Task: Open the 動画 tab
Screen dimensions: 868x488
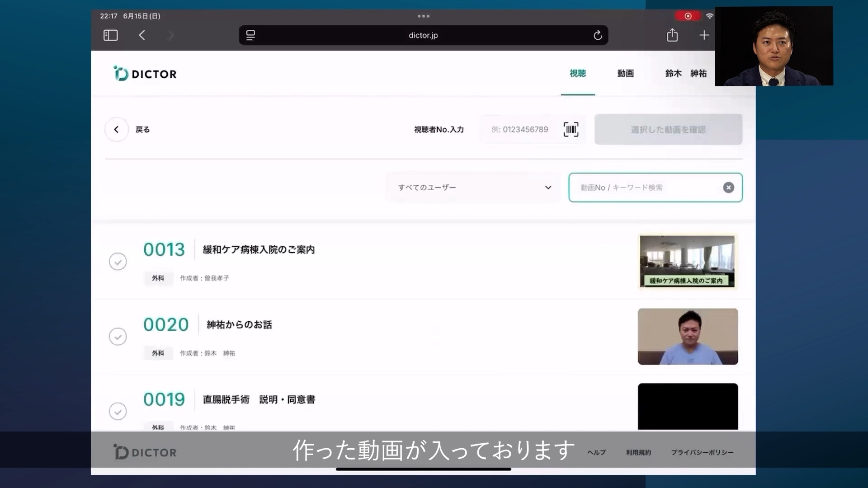Action: click(625, 74)
